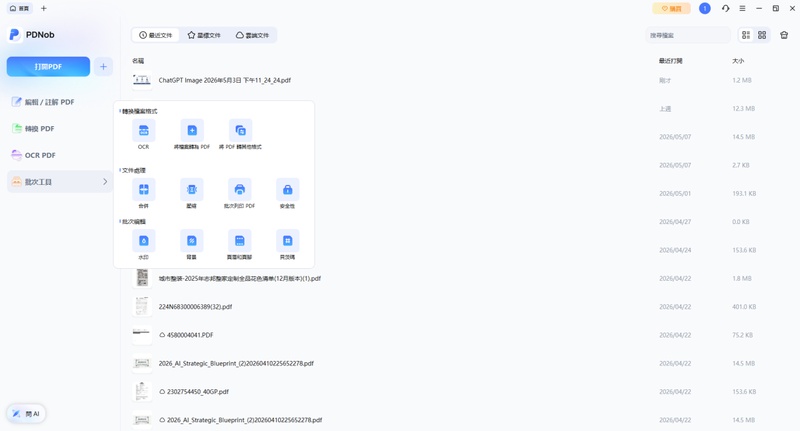Click thumbnail of 2302754450_40GP.pdf
Screen dimensions: 800x431
pos(142,392)
